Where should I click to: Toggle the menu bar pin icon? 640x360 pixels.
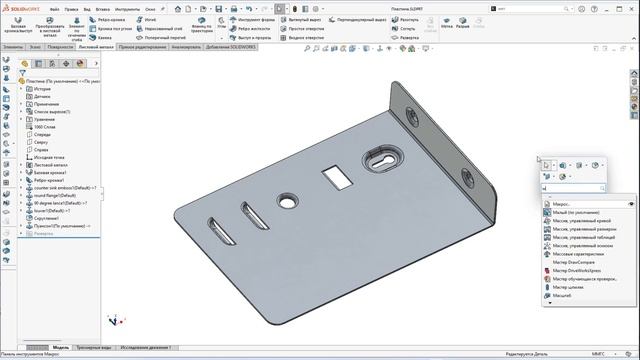click(162, 9)
